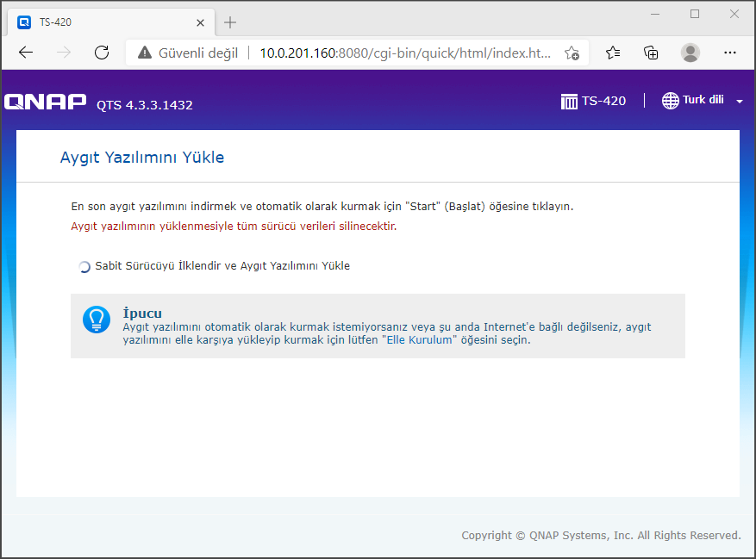This screenshot has width=756, height=559.
Task: Click the globe language icon
Action: [671, 101]
